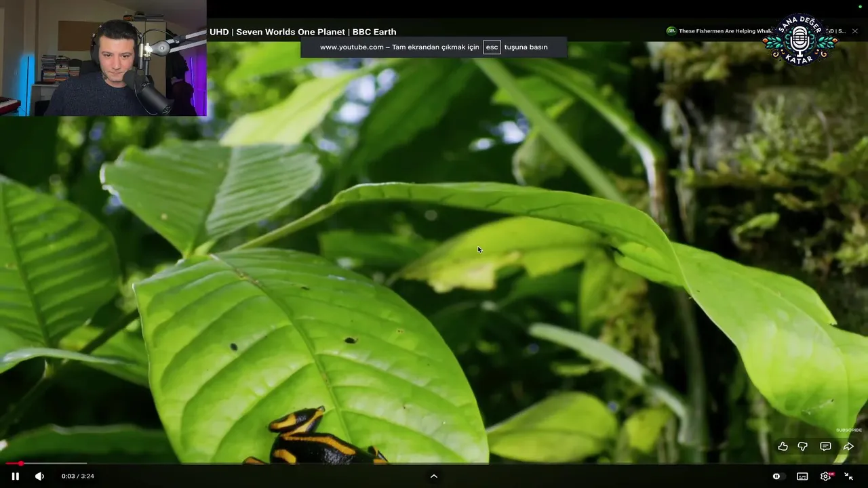Click the red progress bar scrubber
The image size is (868, 488).
click(x=21, y=464)
